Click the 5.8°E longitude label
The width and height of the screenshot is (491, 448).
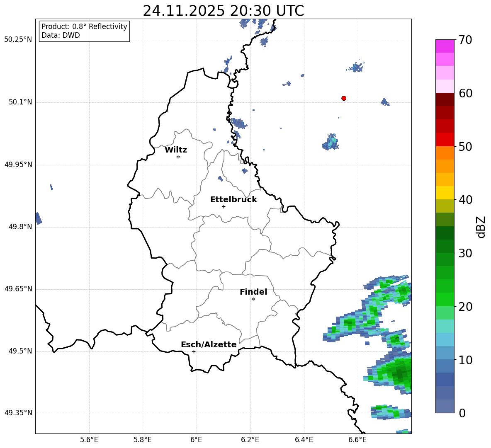143,440
